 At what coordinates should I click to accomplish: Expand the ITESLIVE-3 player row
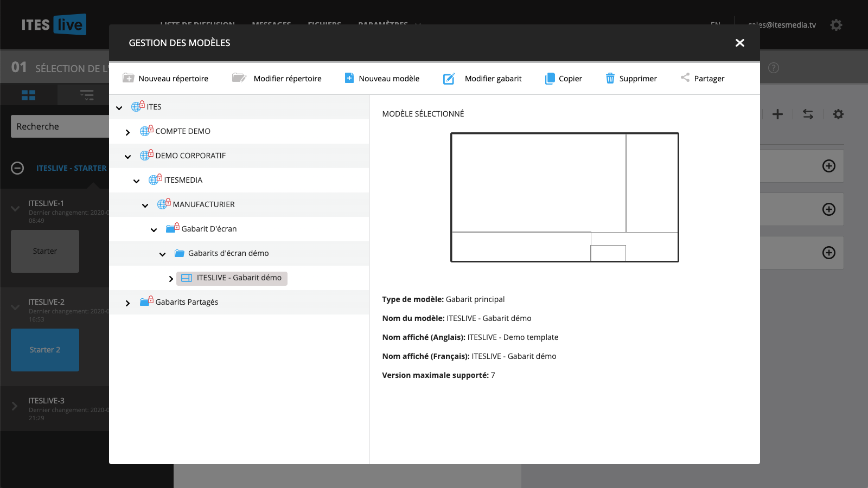15,406
